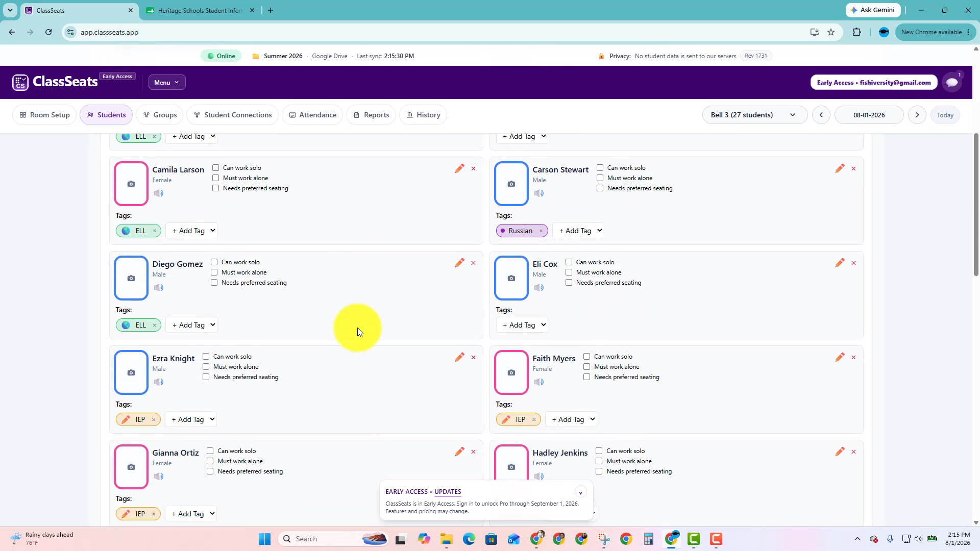Check Carson Stewart Must work alone
Screen dimensions: 980x551
click(x=600, y=178)
